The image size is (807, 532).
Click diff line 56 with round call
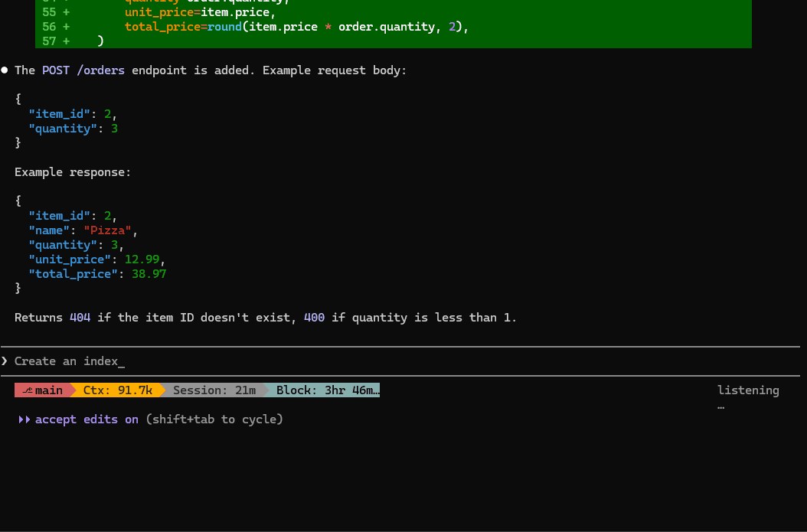(296, 27)
